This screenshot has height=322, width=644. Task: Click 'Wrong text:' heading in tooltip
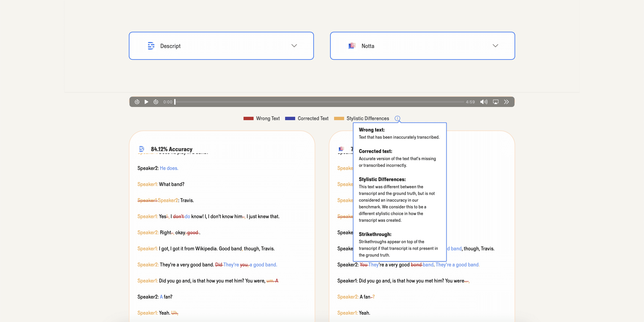(371, 130)
